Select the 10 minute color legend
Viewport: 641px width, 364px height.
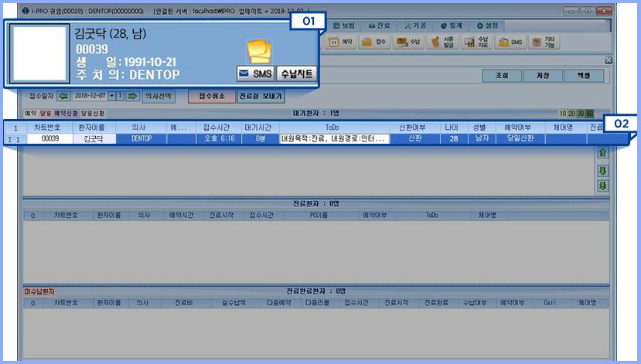[563, 114]
